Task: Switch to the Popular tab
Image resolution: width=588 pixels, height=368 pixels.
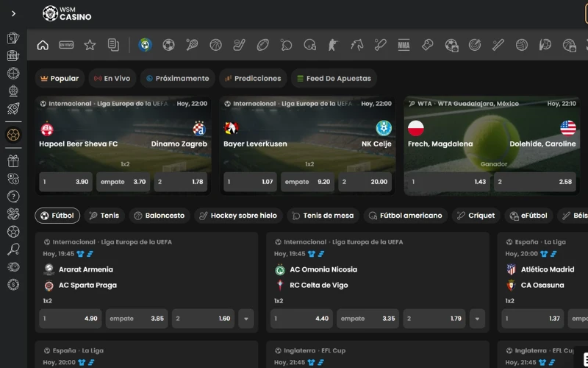Action: (x=60, y=78)
